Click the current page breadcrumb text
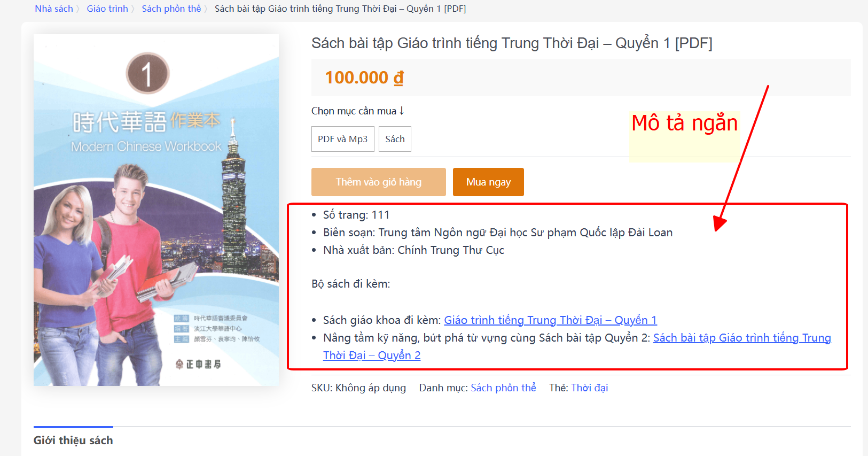 (340, 9)
